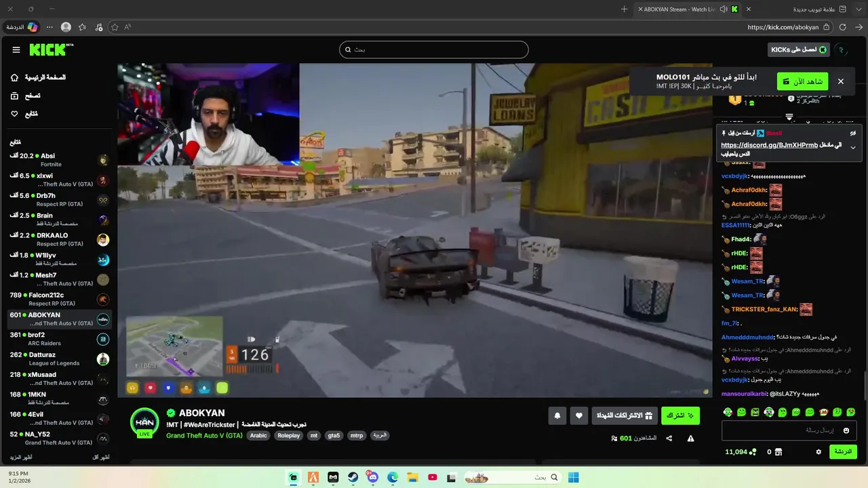The image size is (868, 488).
Task: Click Watch Now on the MOLO101 notification
Action: click(802, 81)
